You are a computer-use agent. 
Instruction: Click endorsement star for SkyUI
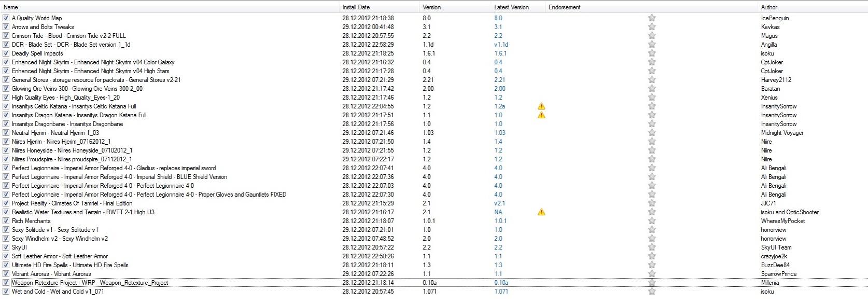(652, 247)
